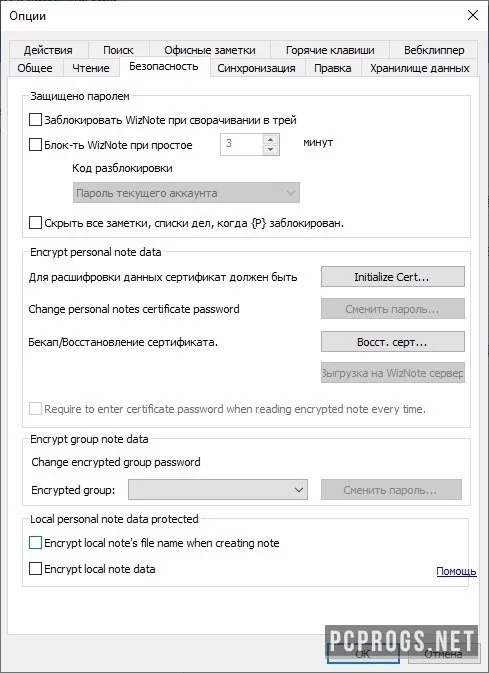The width and height of the screenshot is (489, 673).
Task: Close the Опции dialog window
Action: click(473, 15)
